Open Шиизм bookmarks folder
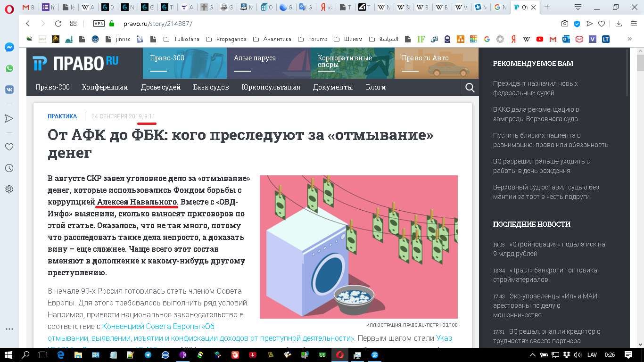Viewport: 644px width, 362px height. coord(348,39)
